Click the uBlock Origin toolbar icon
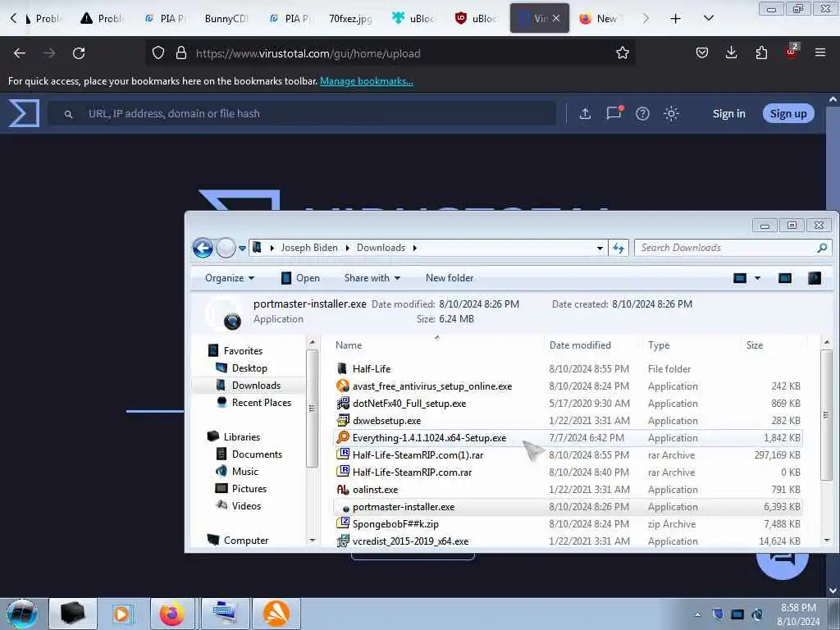 [x=791, y=52]
